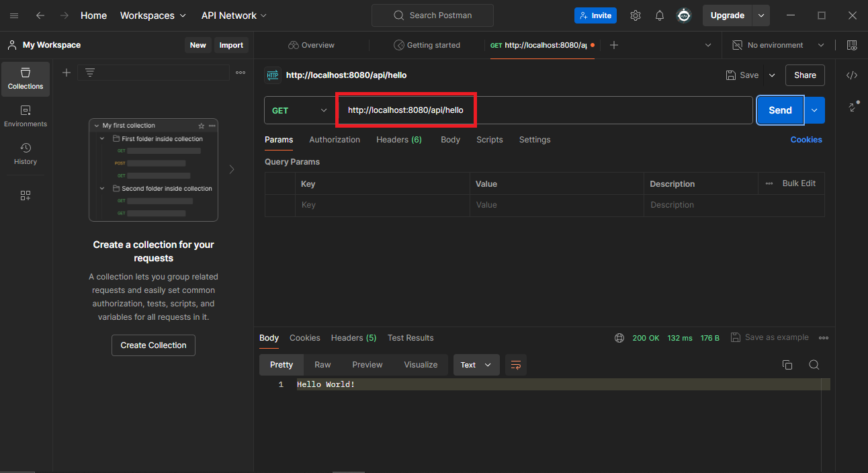Screen dimensions: 868x473
Task: Click the plus icon to add collection
Action: coord(67,73)
